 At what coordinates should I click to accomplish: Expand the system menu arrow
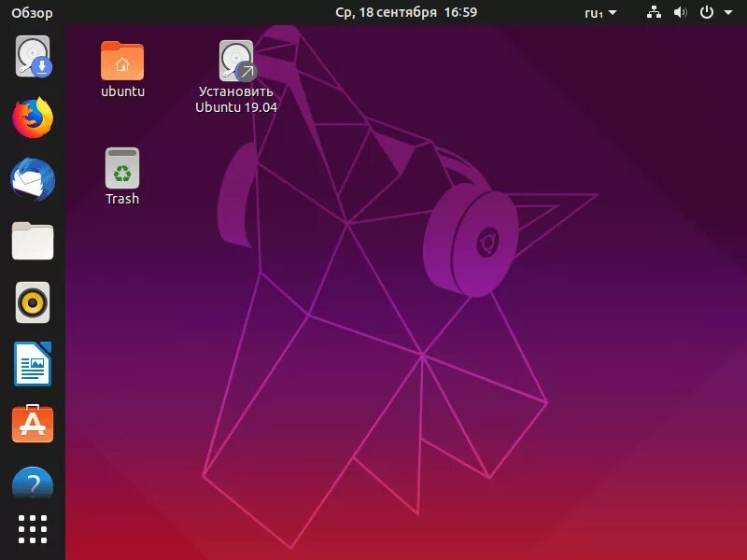point(728,12)
